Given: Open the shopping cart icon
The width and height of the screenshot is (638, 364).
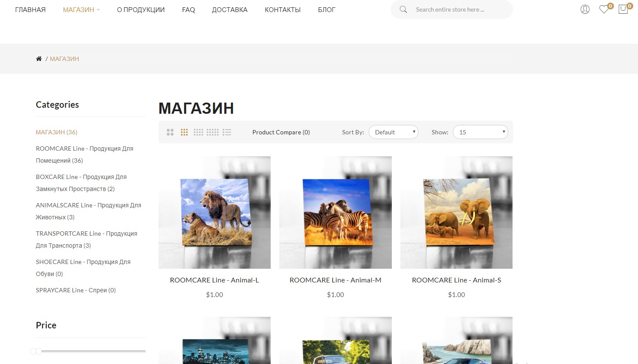Looking at the screenshot, I should (623, 9).
